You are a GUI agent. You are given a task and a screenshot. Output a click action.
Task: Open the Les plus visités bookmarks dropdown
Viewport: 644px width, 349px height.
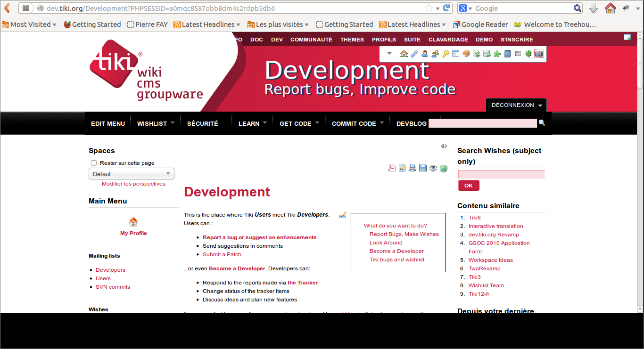click(278, 24)
